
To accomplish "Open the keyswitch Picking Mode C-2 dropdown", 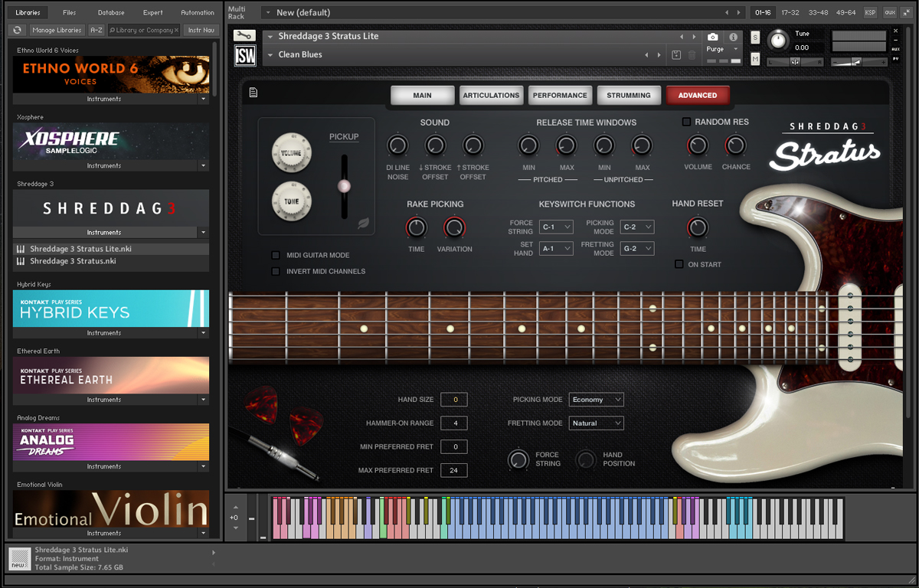I will 637,227.
